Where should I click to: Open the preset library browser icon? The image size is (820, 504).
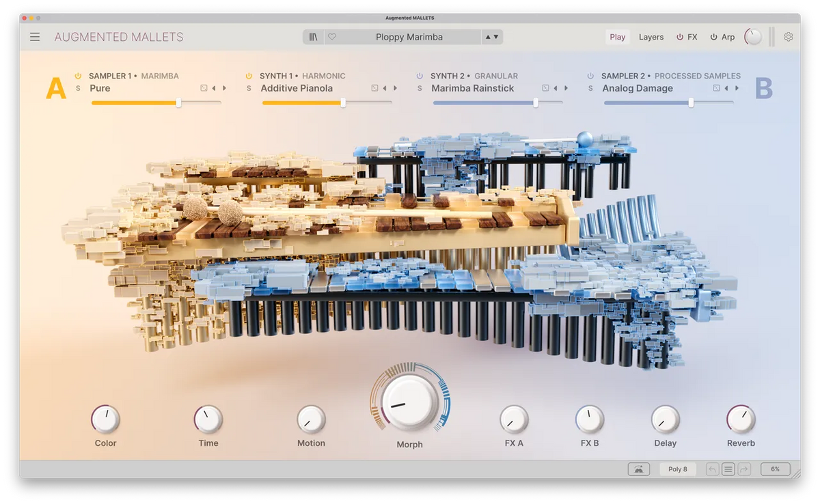(313, 36)
